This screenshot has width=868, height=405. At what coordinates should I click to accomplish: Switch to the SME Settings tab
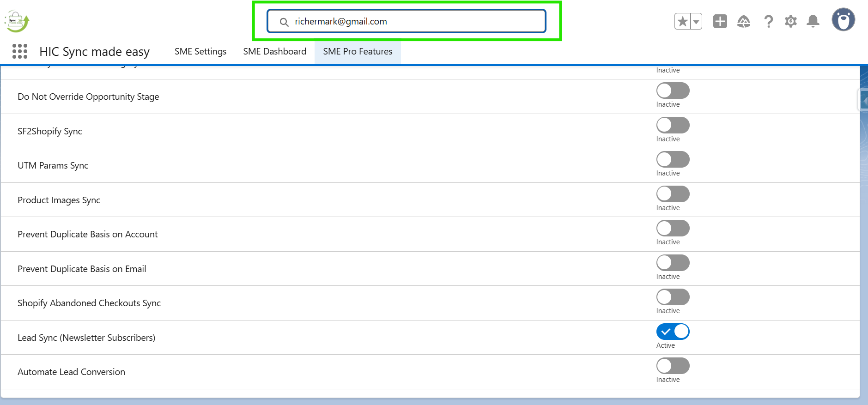point(200,52)
